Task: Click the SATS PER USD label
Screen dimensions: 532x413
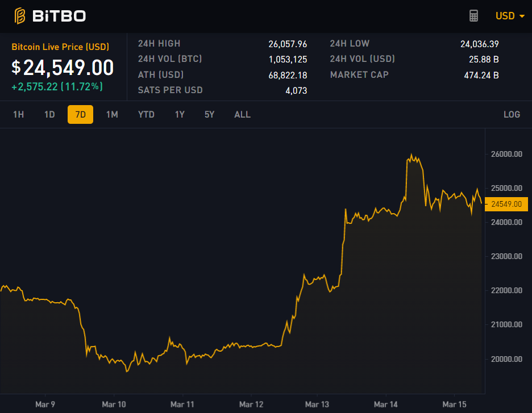Action: [171, 90]
